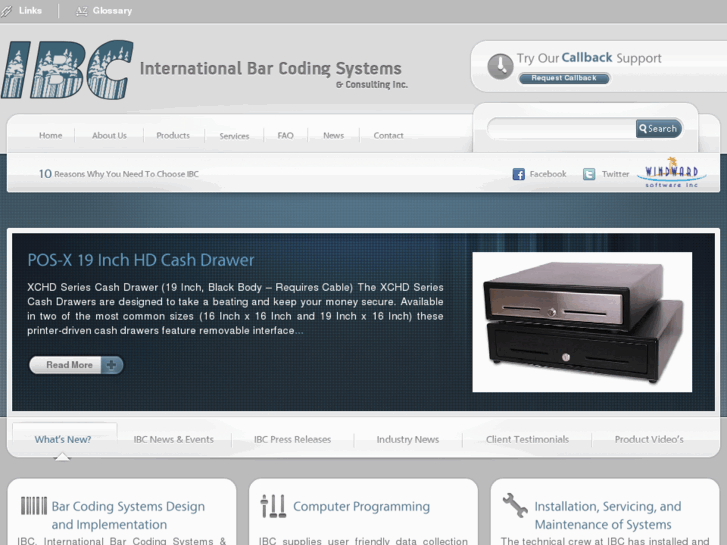Open the Contact menu item
Viewport: 727px width, 545px height.
[389, 135]
